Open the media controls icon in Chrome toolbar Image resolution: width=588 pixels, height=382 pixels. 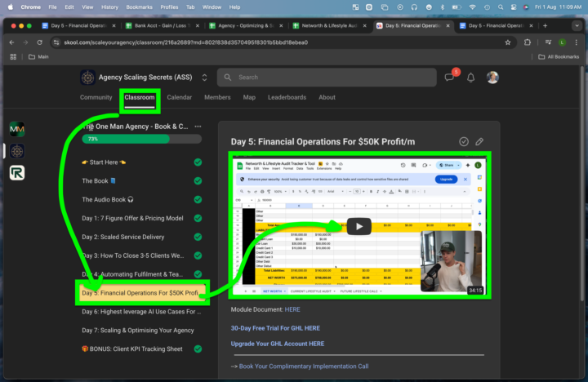point(548,42)
